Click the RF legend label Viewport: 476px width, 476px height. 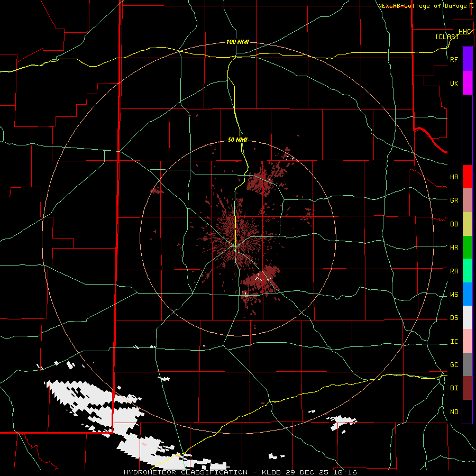point(454,59)
